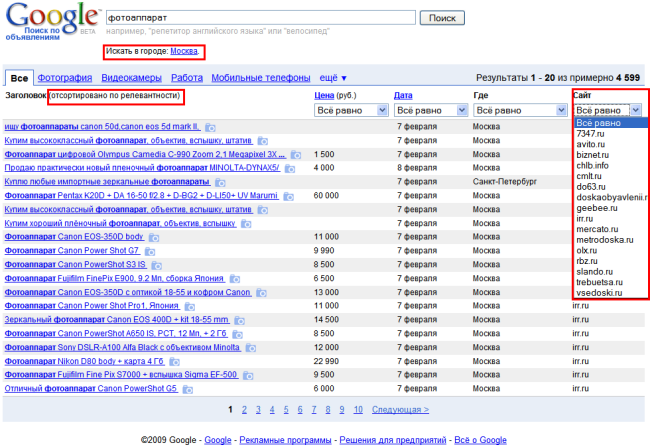650x447 pixels.
Task: Click photo icon beside Nikon D80 body listing
Action: click(175, 362)
